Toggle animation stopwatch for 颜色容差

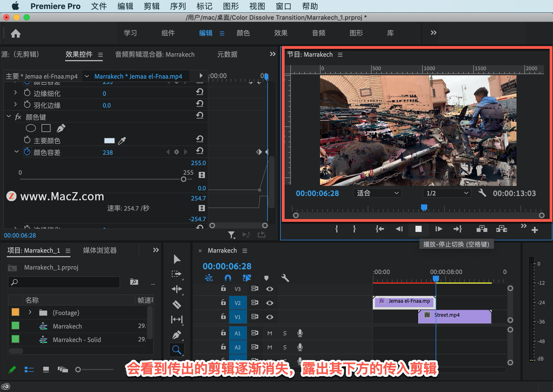point(27,152)
